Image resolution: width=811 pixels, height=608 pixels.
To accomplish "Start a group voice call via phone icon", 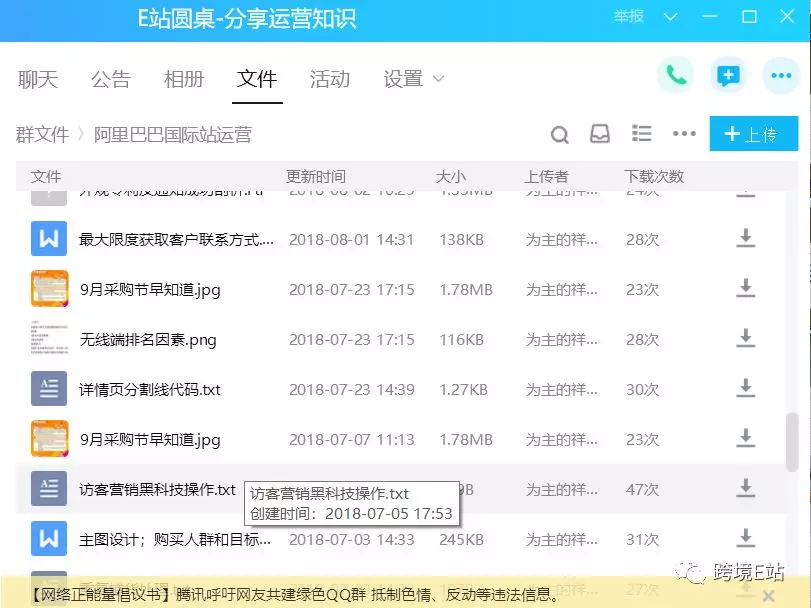I will 676,76.
